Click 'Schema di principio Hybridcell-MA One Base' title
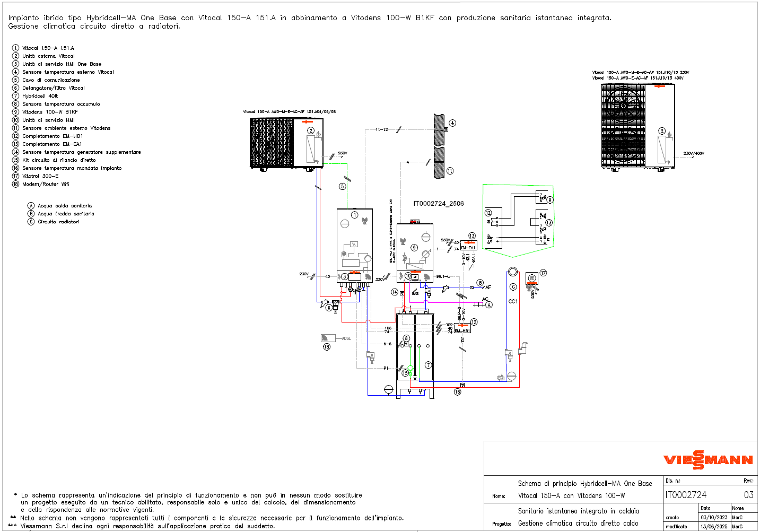760x532 pixels. (585, 483)
